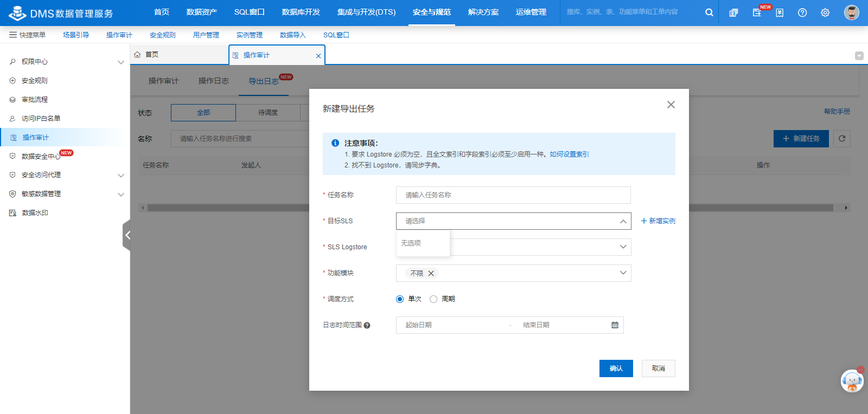Click the info icon in 注意事项 notice

click(x=335, y=143)
